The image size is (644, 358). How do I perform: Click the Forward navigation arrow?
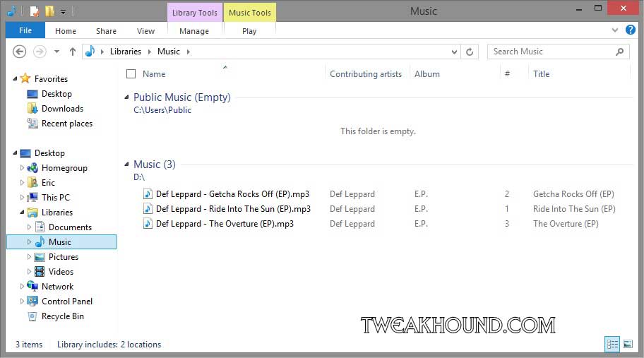40,52
